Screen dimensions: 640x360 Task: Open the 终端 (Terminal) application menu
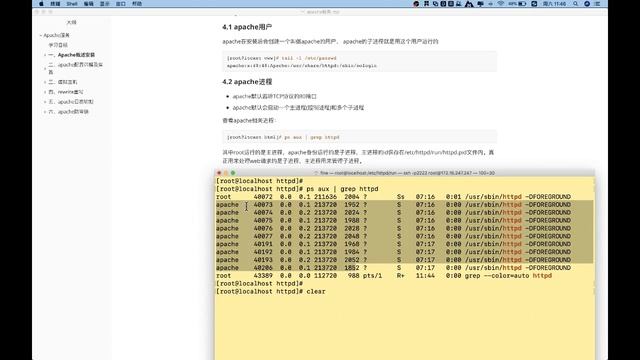(56, 4)
